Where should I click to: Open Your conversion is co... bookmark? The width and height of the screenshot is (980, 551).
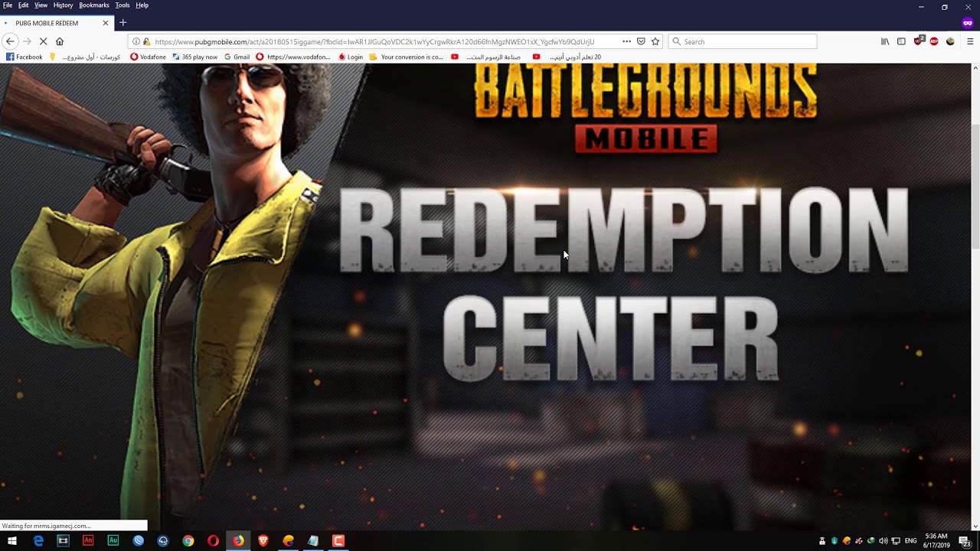407,57
